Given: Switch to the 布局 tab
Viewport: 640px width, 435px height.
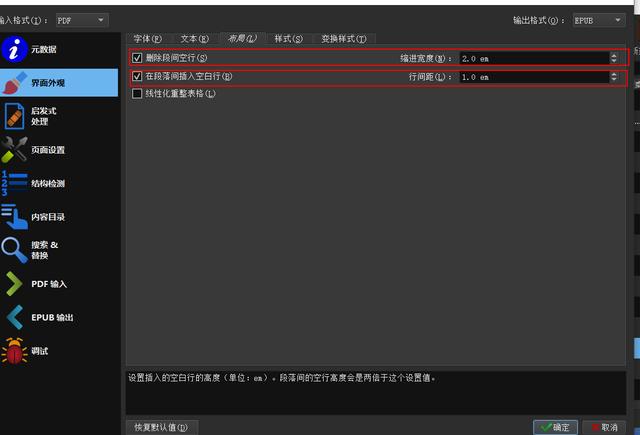Looking at the screenshot, I should pos(242,38).
